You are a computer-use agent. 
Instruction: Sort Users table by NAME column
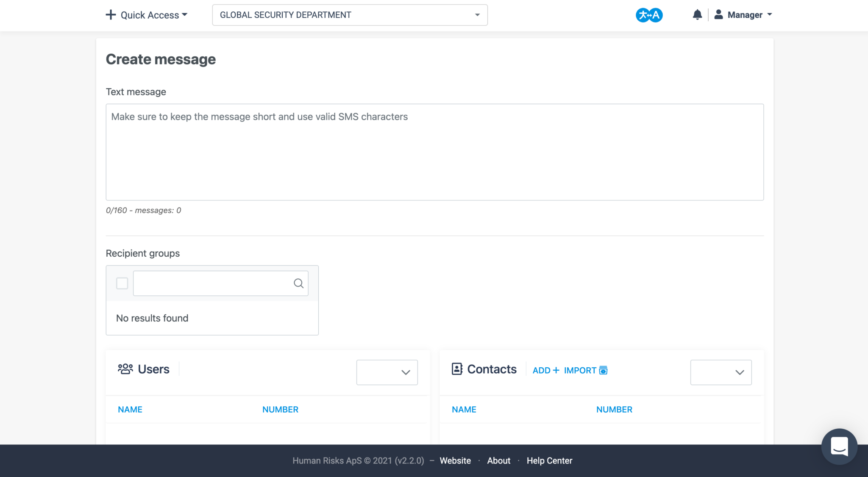click(130, 410)
